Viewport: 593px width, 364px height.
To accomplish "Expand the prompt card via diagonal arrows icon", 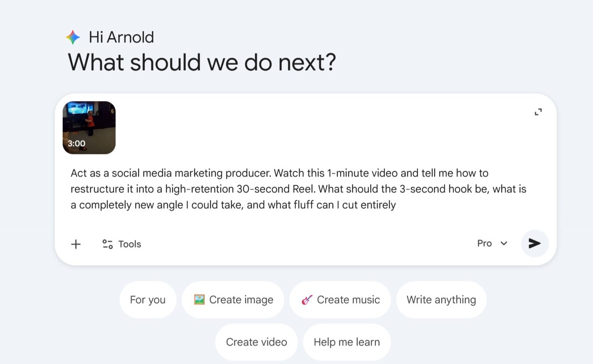I will (x=538, y=112).
